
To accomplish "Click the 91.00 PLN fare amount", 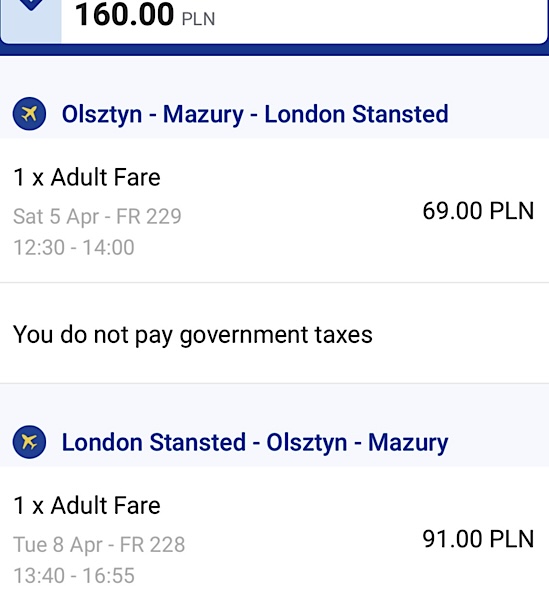I will (x=478, y=539).
